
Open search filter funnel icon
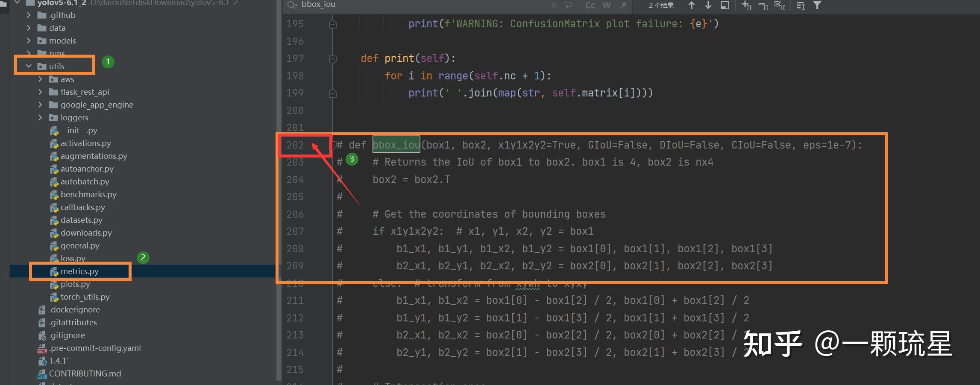(817, 5)
